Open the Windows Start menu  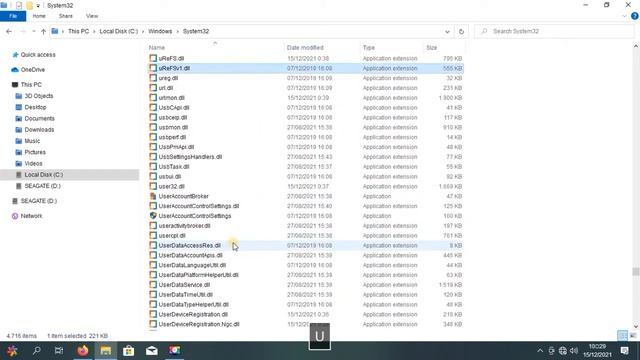(12, 351)
